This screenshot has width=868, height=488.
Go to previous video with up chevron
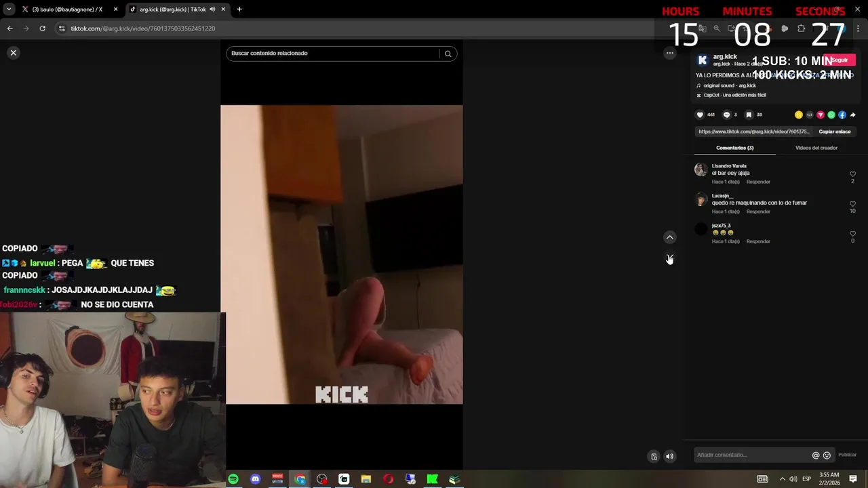click(669, 237)
